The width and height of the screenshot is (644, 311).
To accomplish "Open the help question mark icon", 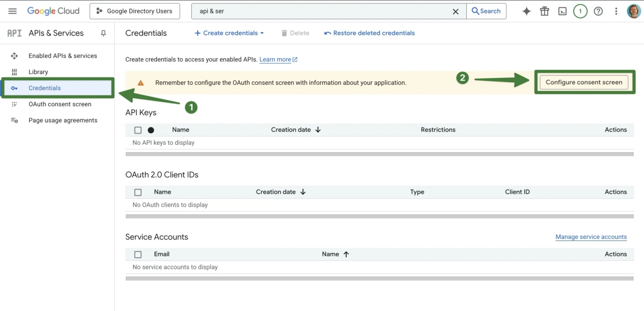I will pos(599,11).
